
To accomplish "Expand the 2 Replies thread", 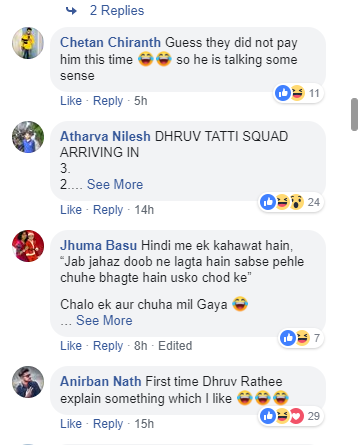I will 117,11.
